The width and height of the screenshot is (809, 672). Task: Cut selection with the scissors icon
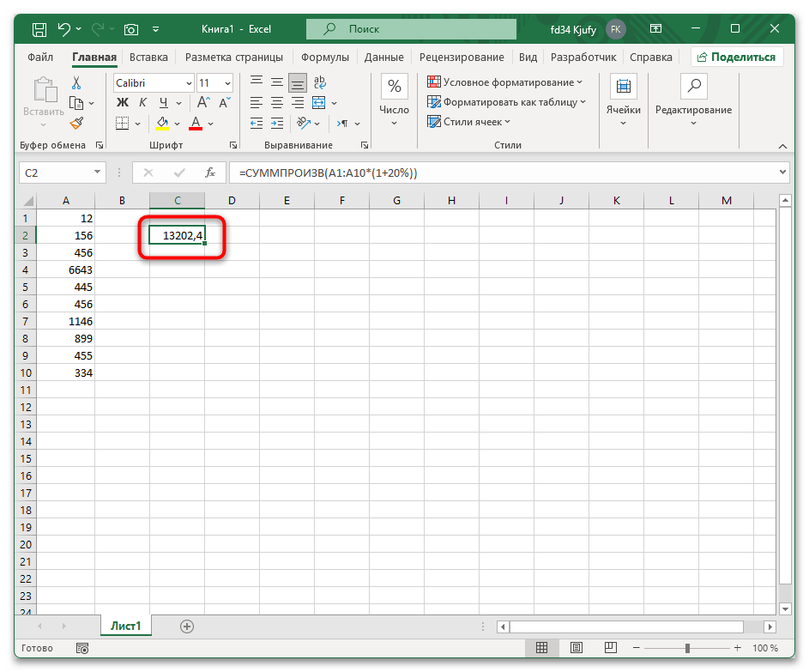coord(76,82)
